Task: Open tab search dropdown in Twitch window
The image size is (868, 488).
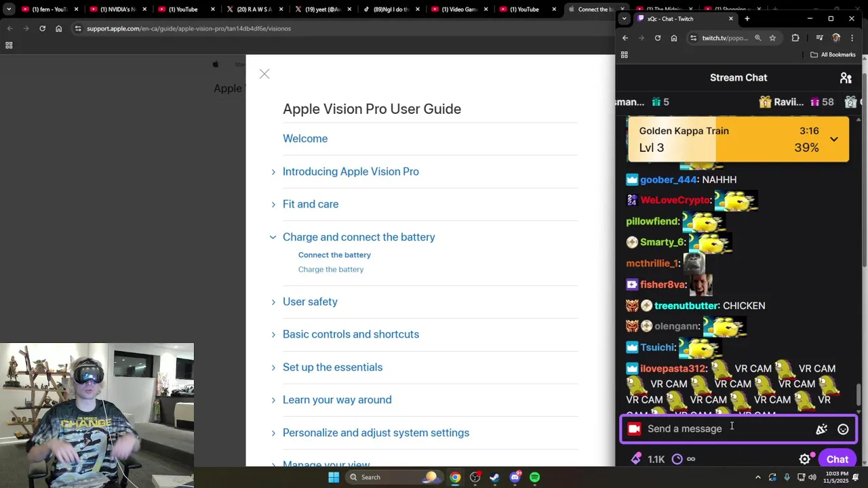Action: click(x=624, y=18)
